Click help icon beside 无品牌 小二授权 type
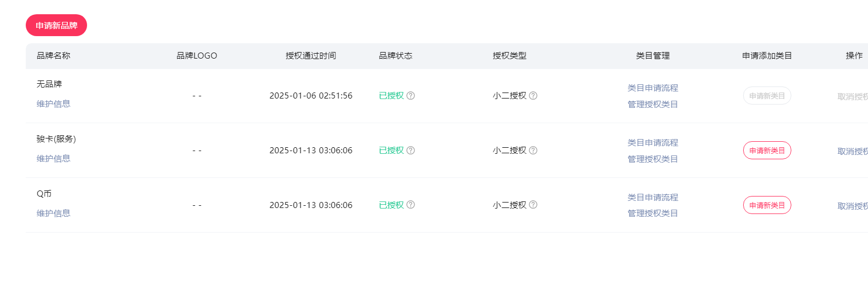This screenshot has height=283, width=868. (x=533, y=95)
